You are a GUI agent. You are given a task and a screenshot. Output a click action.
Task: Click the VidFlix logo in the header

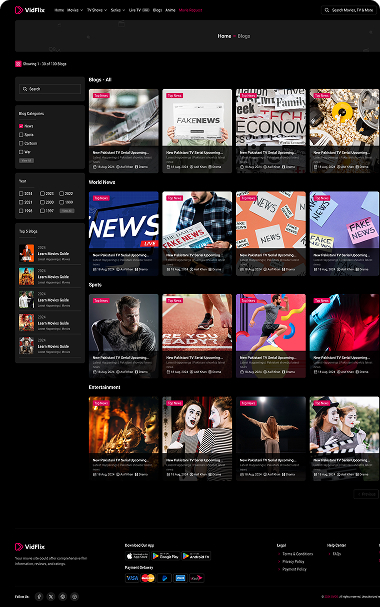[30, 10]
